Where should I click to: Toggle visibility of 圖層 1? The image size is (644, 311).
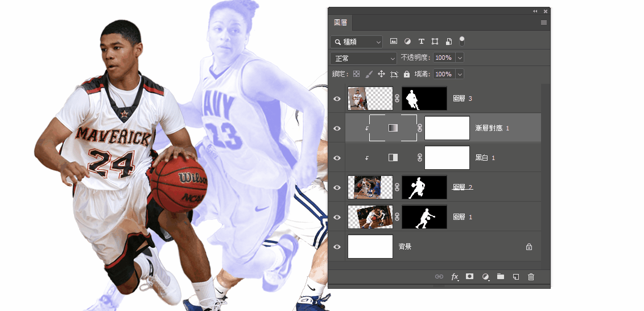(337, 217)
